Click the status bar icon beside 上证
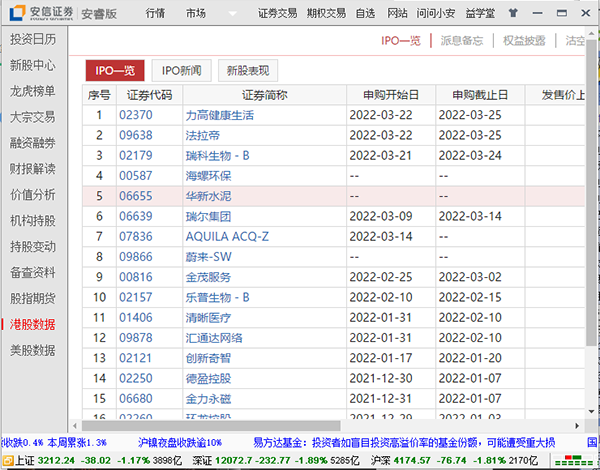This screenshot has width=600, height=470. [x=8, y=460]
